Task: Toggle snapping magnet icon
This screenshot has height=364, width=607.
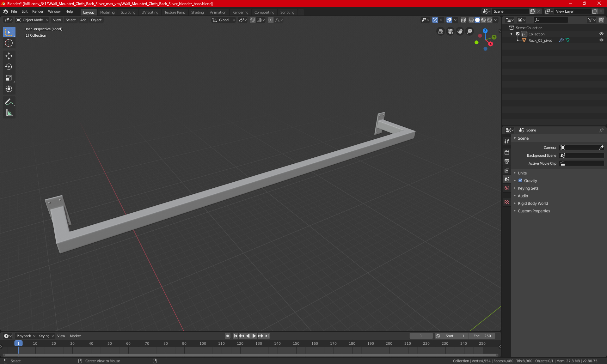Action: (x=253, y=20)
